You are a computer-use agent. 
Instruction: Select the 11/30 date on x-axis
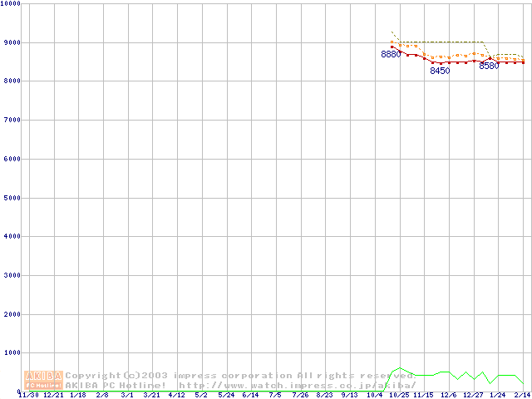tap(29, 396)
